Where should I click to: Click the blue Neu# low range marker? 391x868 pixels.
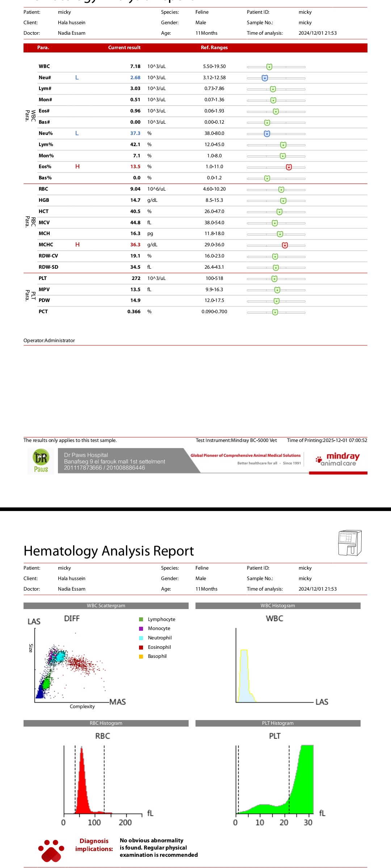[x=265, y=78]
